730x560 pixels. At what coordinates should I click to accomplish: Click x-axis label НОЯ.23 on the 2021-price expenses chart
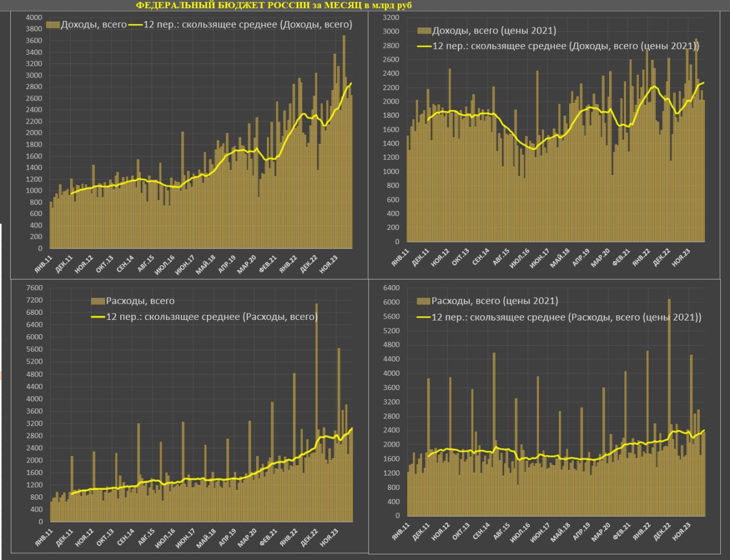682,534
